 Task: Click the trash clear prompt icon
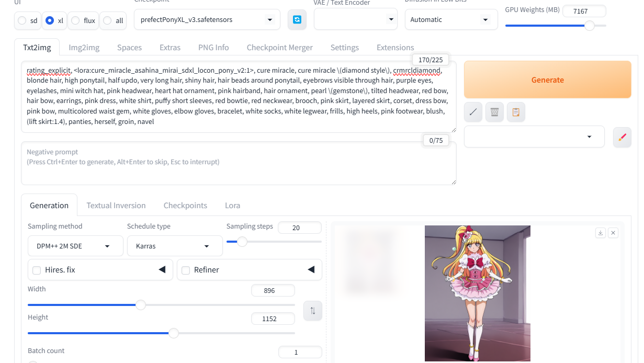coord(494,112)
